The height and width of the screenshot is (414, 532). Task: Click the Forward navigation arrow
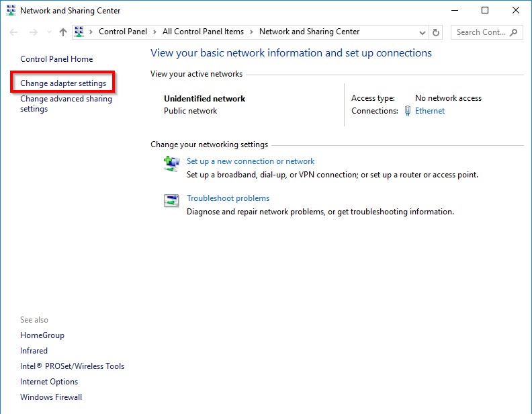34,32
